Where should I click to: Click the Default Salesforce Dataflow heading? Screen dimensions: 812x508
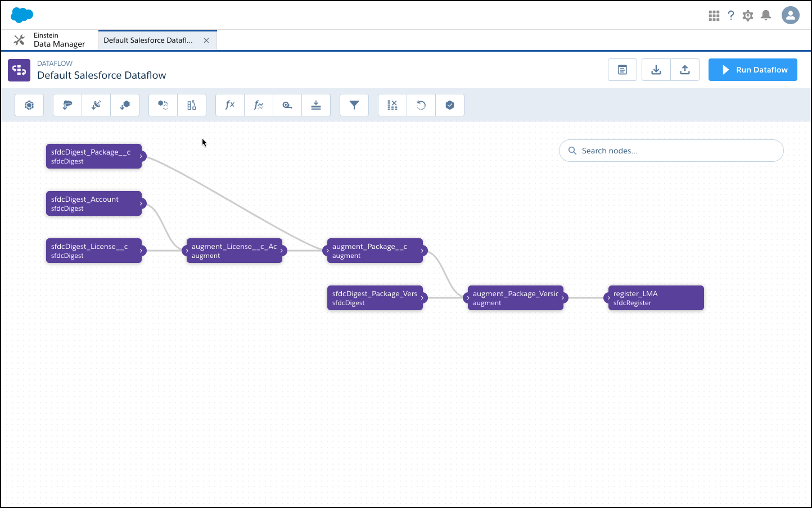click(x=102, y=75)
